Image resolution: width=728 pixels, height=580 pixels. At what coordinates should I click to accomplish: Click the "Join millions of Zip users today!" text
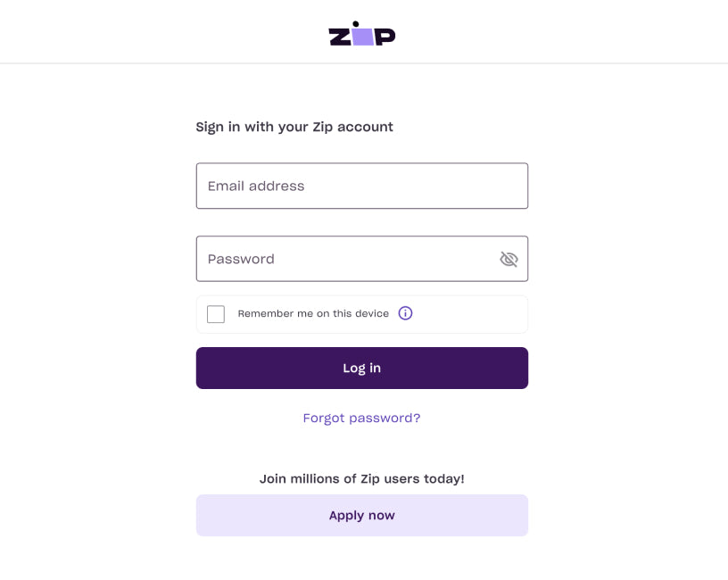point(361,478)
